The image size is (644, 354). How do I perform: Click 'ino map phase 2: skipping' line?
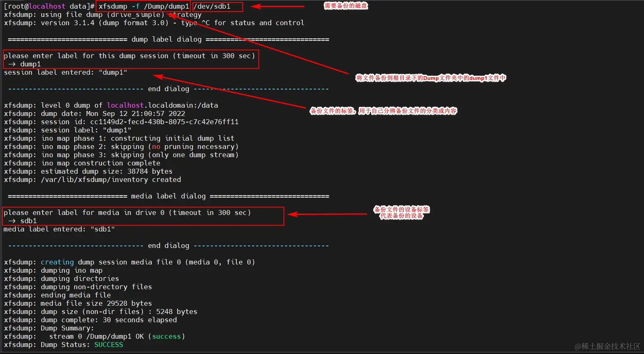click(121, 146)
